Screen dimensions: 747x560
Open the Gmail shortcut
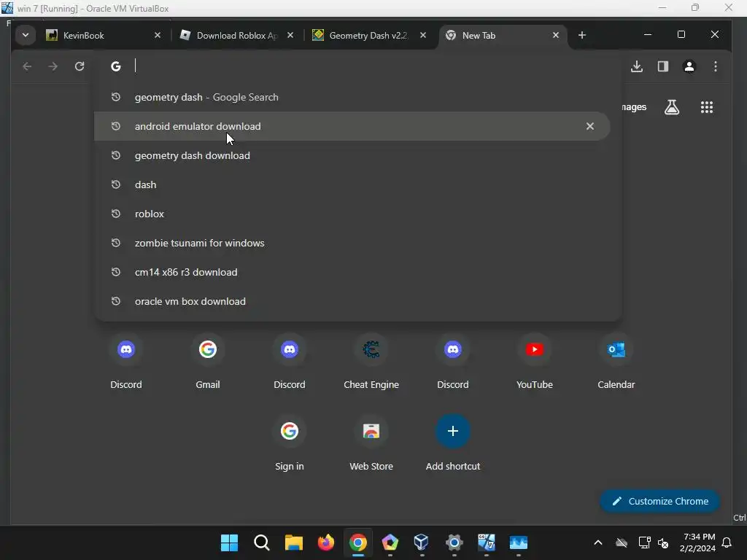point(208,362)
